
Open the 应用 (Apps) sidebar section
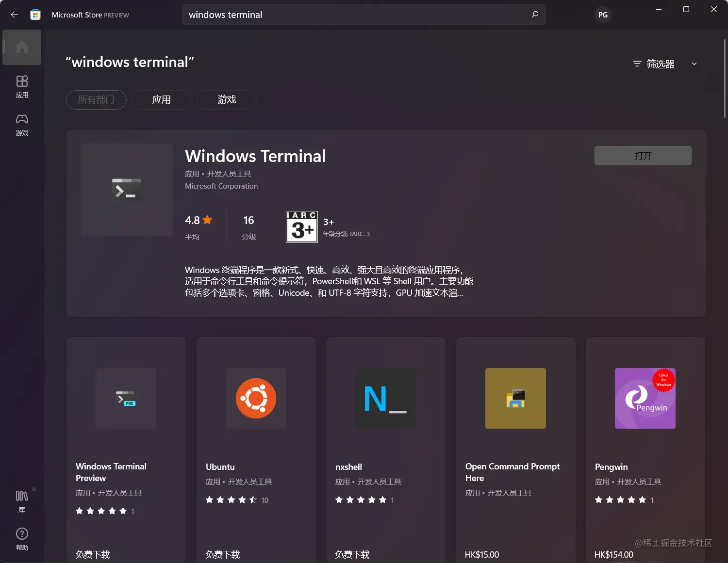(x=22, y=87)
